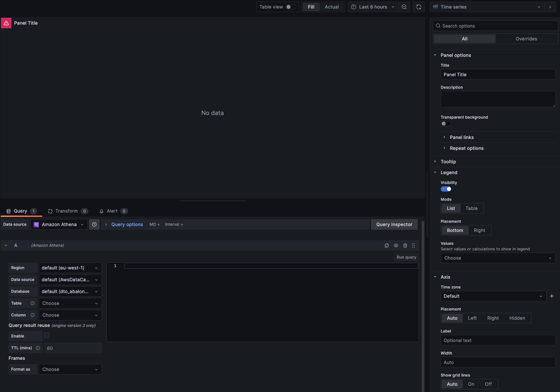Click the Run query button
The height and width of the screenshot is (392, 560).
[x=406, y=257]
